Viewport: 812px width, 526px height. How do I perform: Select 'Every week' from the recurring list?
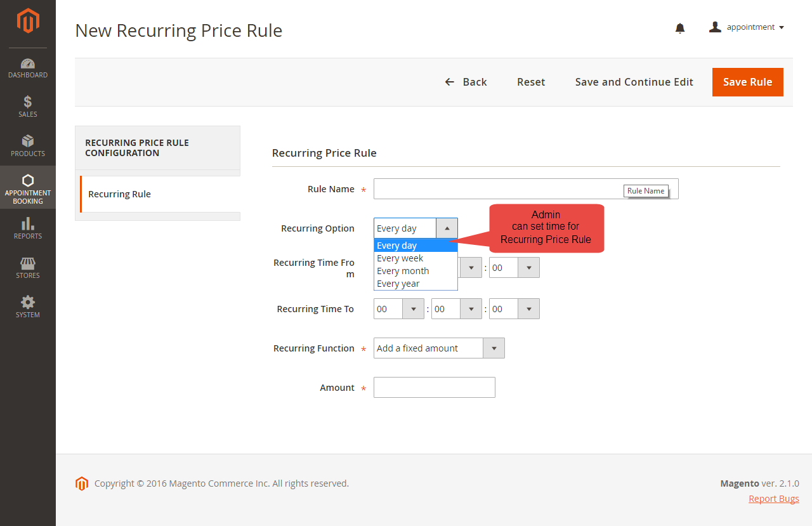[x=400, y=258]
